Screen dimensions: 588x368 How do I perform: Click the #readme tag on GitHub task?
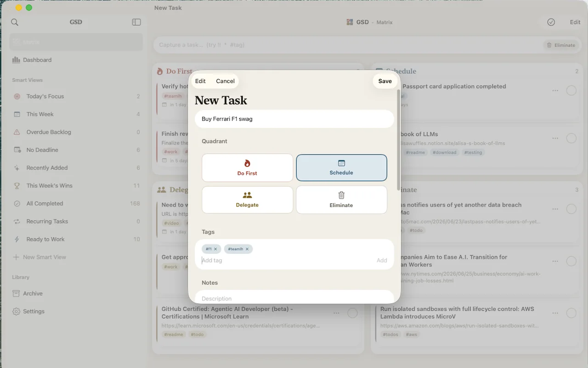pos(174,334)
